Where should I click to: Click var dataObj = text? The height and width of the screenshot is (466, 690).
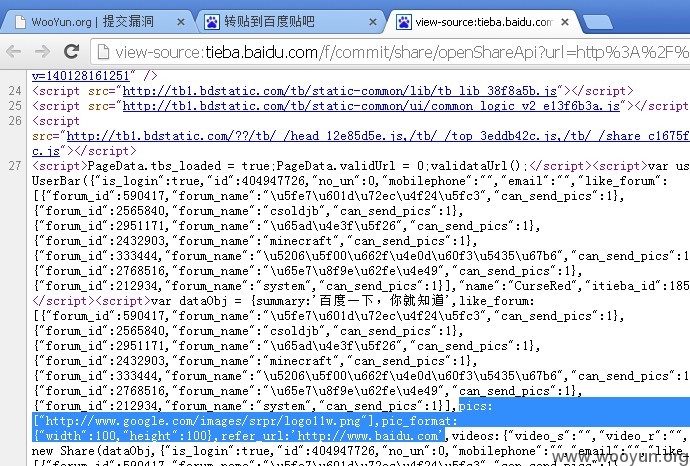[200, 301]
